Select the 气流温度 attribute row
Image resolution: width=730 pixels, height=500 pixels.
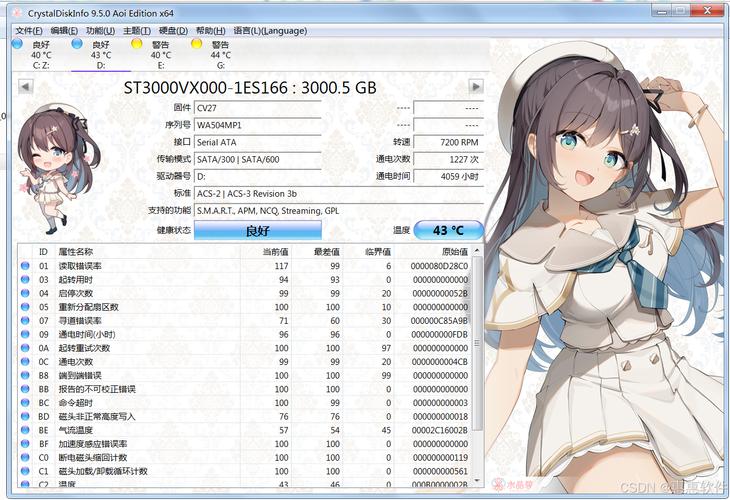tap(244, 430)
